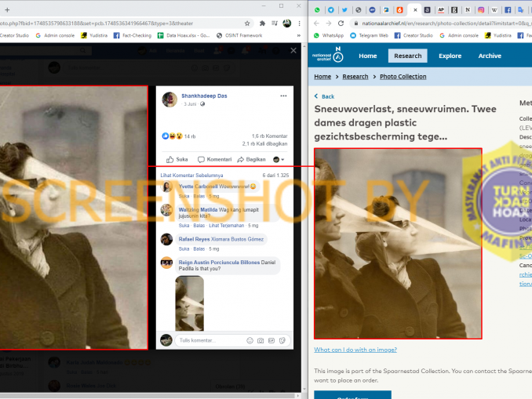
Task: Switch to the Twitter browser tab
Action: pyautogui.click(x=344, y=10)
